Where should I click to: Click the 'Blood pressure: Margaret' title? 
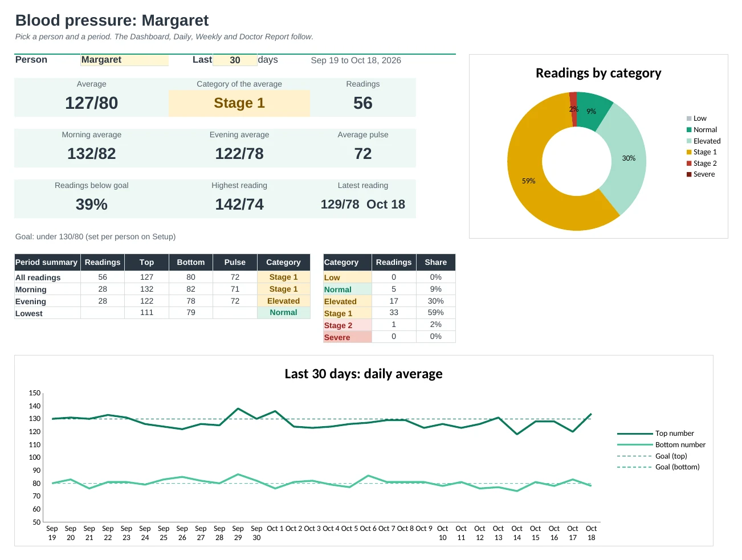[112, 21]
